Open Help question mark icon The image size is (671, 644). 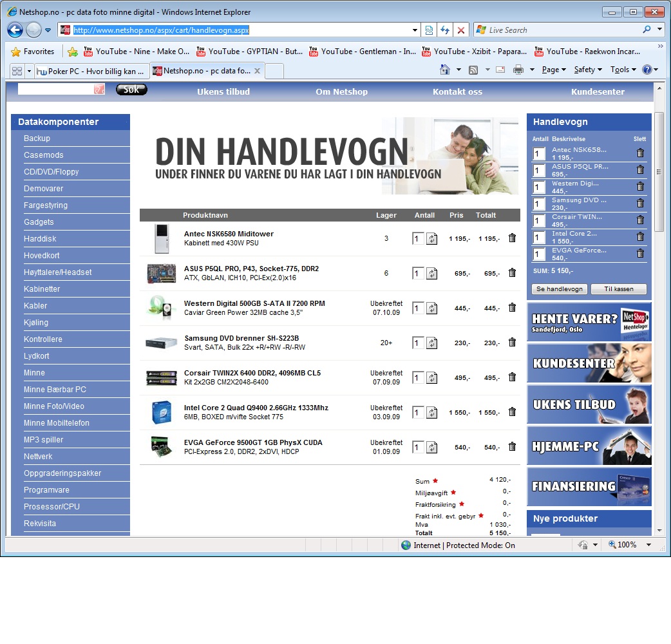pyautogui.click(x=647, y=70)
